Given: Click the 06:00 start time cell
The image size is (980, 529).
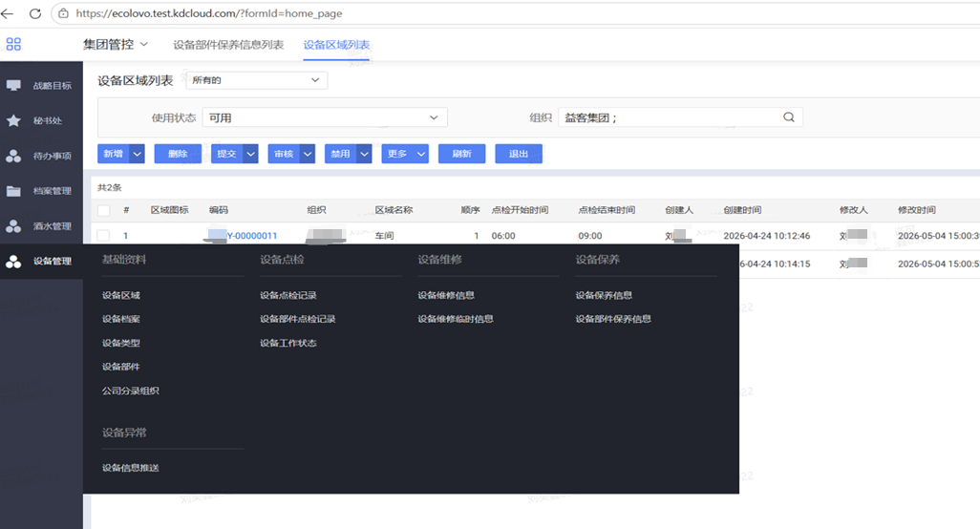Looking at the screenshot, I should pyautogui.click(x=503, y=236).
